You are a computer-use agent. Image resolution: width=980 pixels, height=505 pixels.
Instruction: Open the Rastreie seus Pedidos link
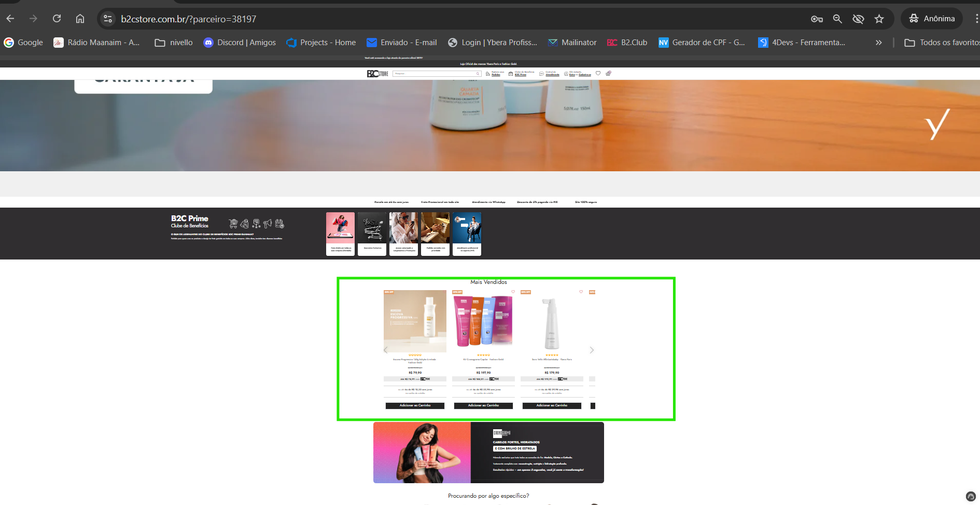coord(495,74)
